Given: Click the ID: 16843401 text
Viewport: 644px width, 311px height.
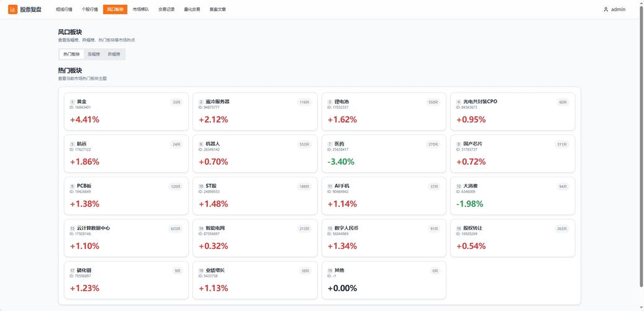Looking at the screenshot, I should pos(81,108).
